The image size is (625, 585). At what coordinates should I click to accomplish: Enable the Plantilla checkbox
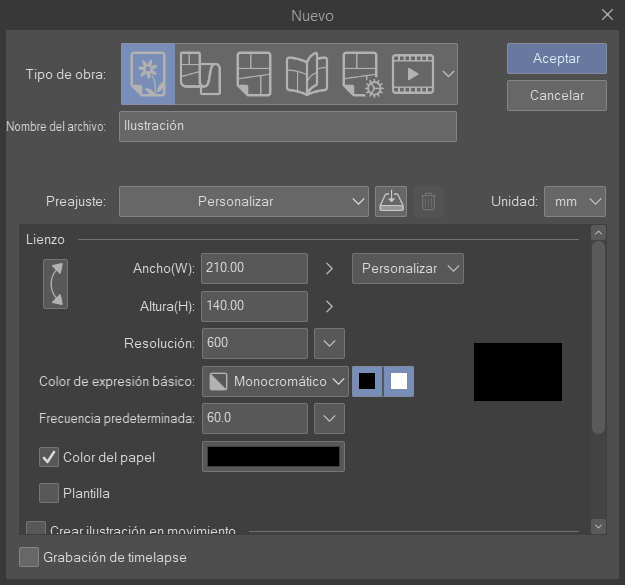49,492
